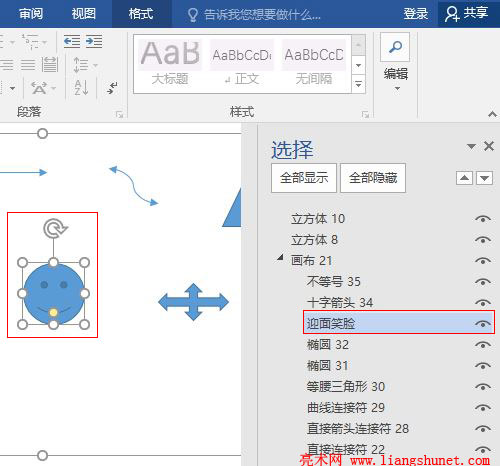Screen dimensions: 500x466
Task: Open the Edit search tool
Action: coord(395,47)
